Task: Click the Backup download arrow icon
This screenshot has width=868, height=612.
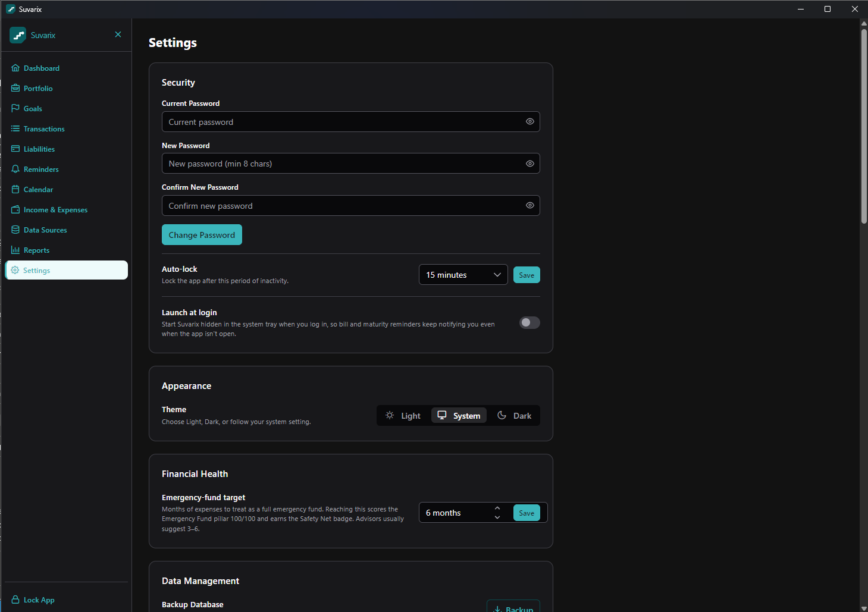Action: point(498,609)
